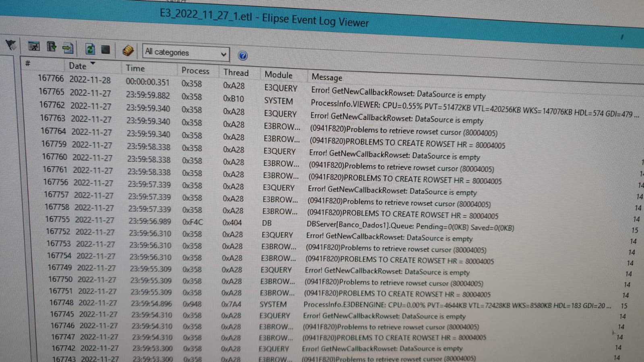The height and width of the screenshot is (362, 644).
Task: Click process value 0x948
Action: click(192, 304)
